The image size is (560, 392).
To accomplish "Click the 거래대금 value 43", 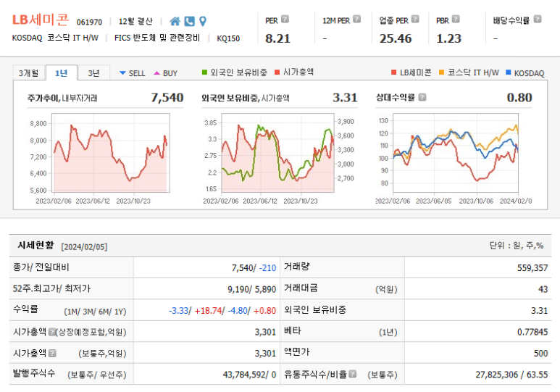I will click(543, 289).
